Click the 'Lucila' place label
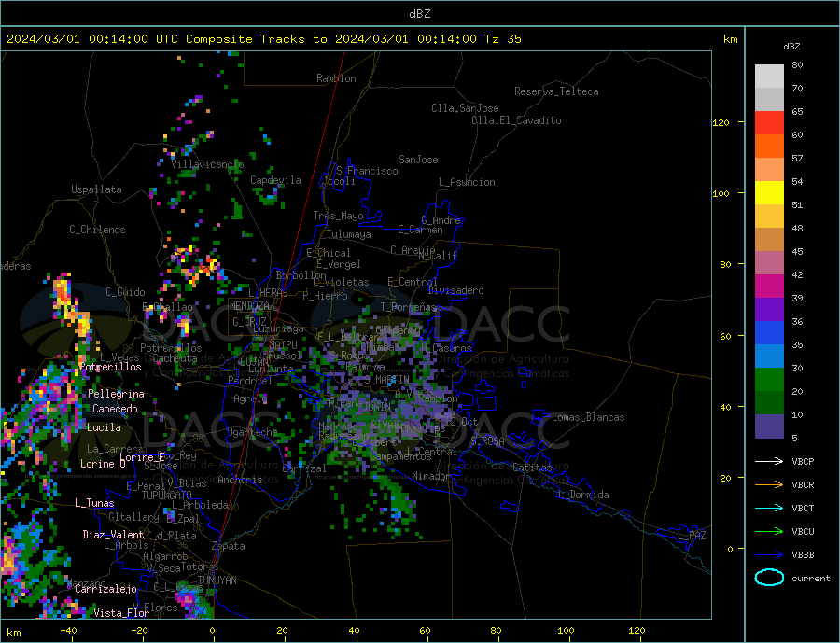Viewport: 840px width, 643px height. coord(104,427)
